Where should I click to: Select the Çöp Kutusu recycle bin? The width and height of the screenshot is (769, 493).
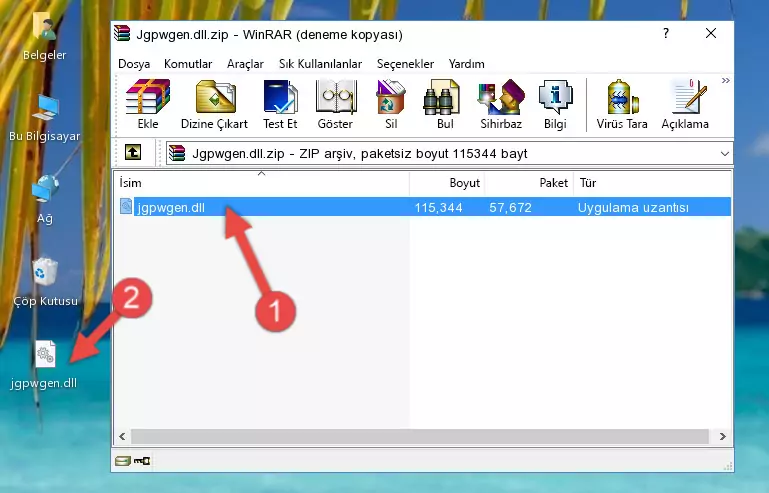pyautogui.click(x=45, y=283)
